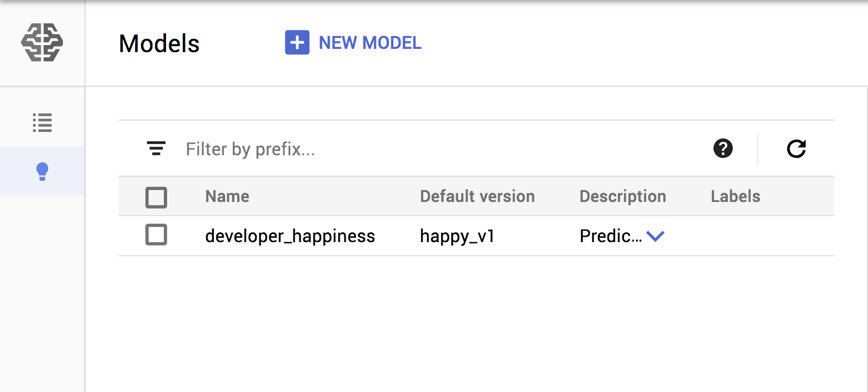Check the select-all checkbox in the header row
Image resolution: width=868 pixels, height=392 pixels.
pos(156,198)
